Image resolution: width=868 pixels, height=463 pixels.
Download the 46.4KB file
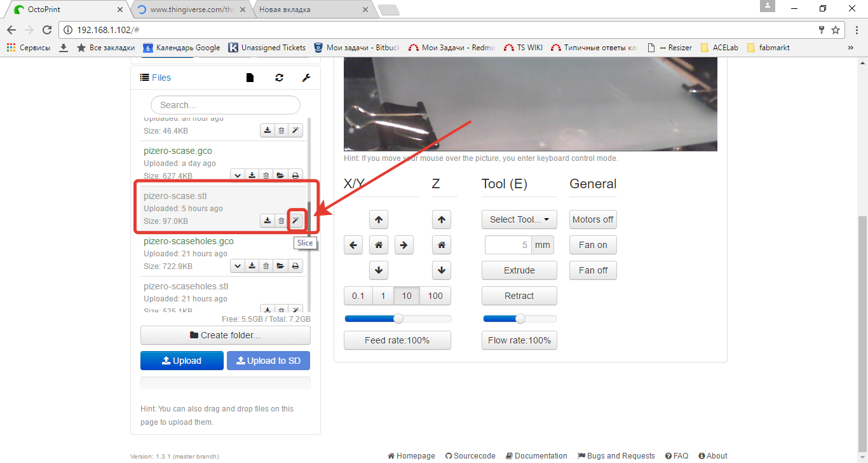tap(268, 130)
